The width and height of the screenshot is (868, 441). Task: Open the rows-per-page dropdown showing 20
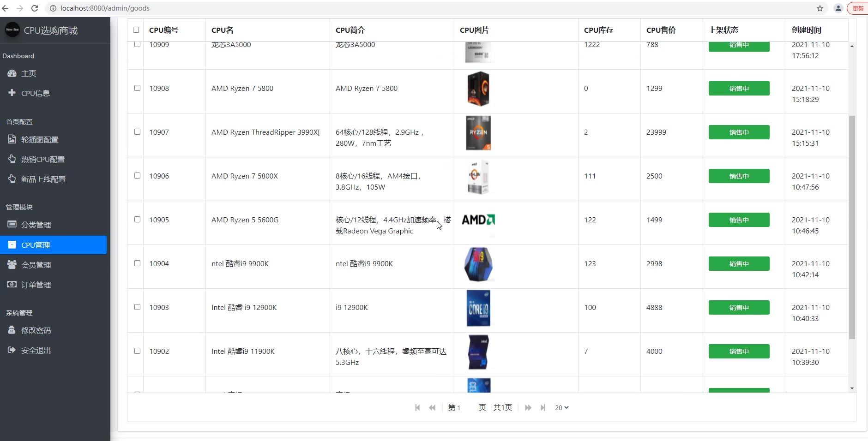(x=561, y=407)
